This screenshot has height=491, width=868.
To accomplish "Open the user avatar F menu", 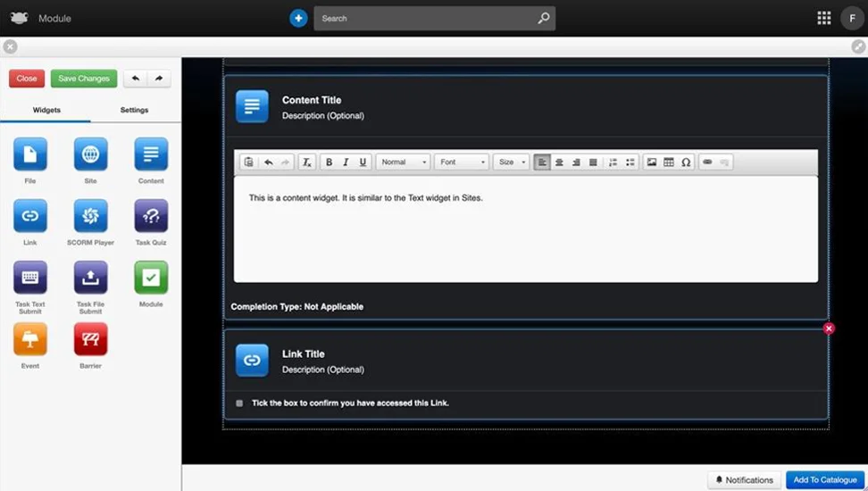I will [852, 18].
